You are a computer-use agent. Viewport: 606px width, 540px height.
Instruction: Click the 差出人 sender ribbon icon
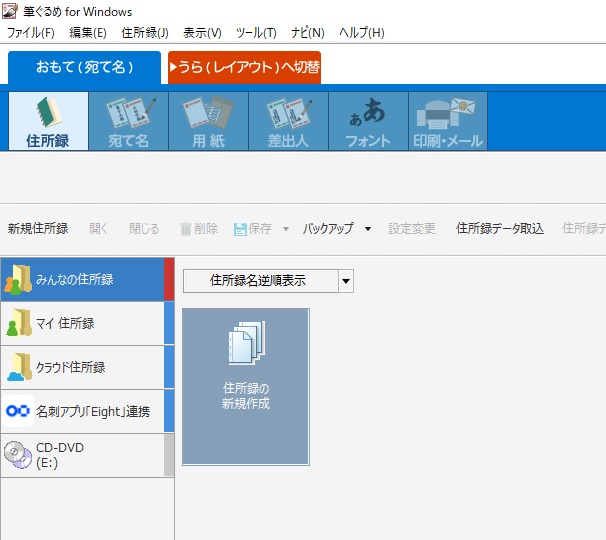click(x=288, y=122)
